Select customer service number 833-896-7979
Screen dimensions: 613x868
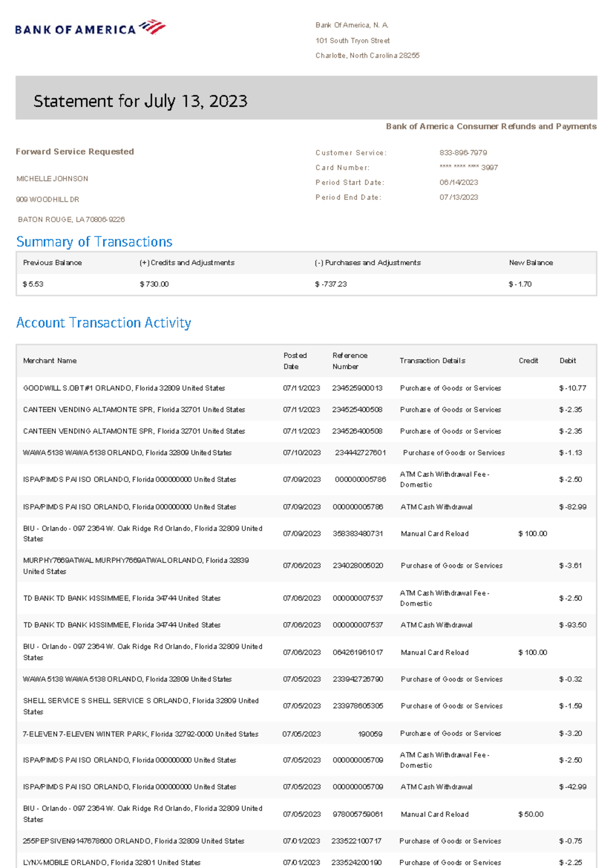click(x=463, y=153)
